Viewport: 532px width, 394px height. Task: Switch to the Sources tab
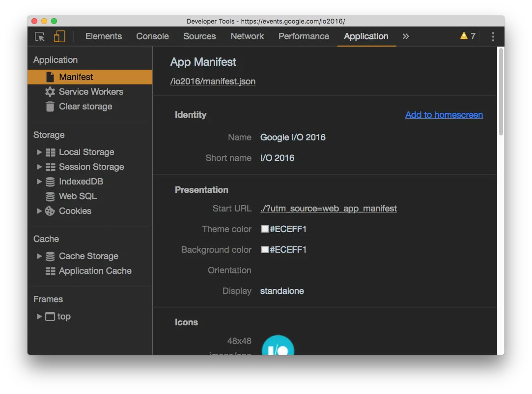(199, 36)
